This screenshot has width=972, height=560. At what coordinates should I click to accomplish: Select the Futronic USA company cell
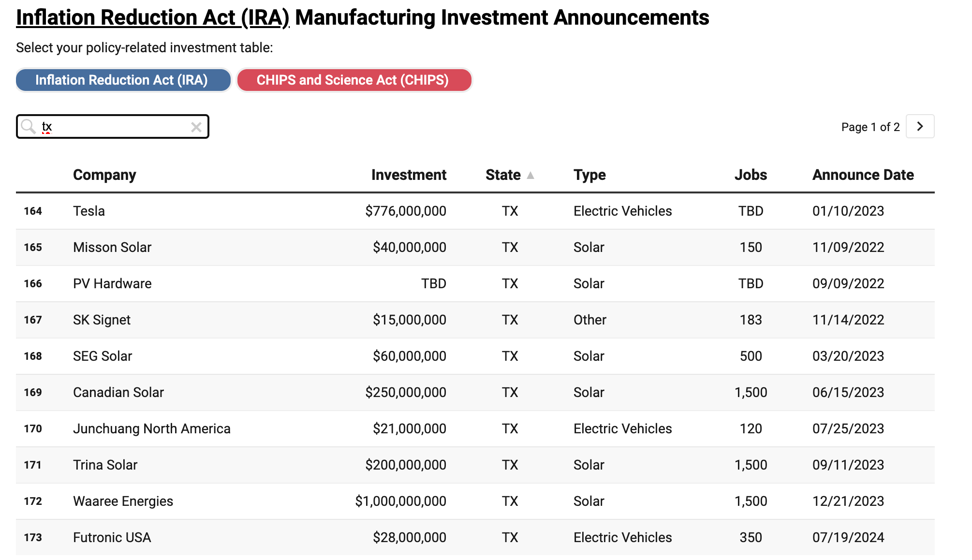[x=112, y=537]
